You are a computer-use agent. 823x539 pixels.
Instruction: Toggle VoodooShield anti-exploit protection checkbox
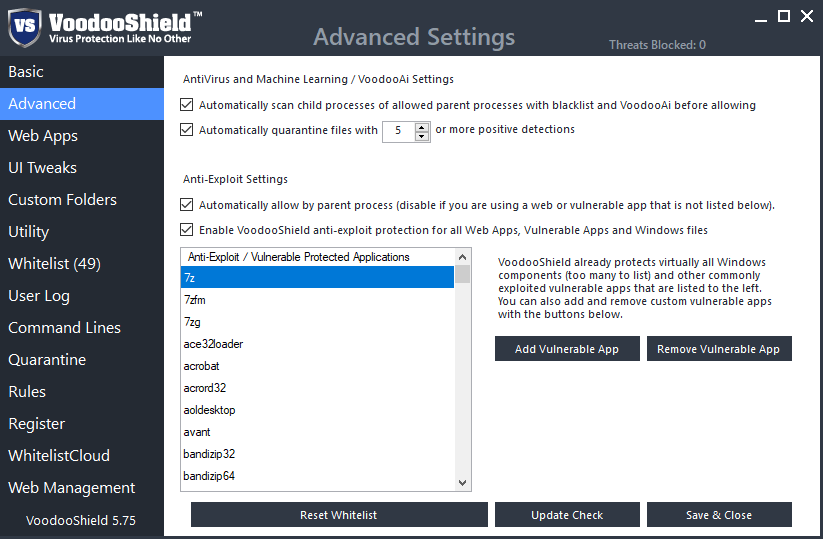point(186,229)
